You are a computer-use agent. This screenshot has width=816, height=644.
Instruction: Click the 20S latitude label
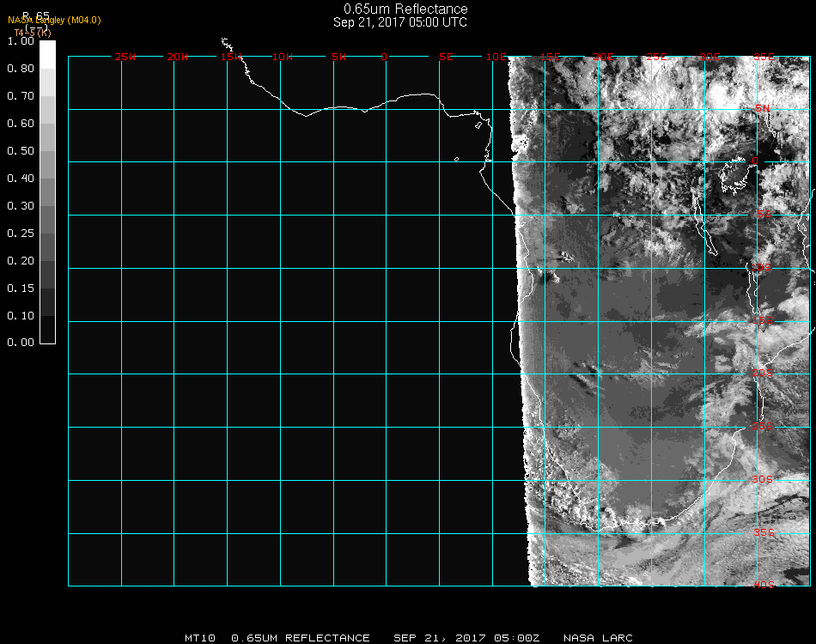[x=763, y=373]
